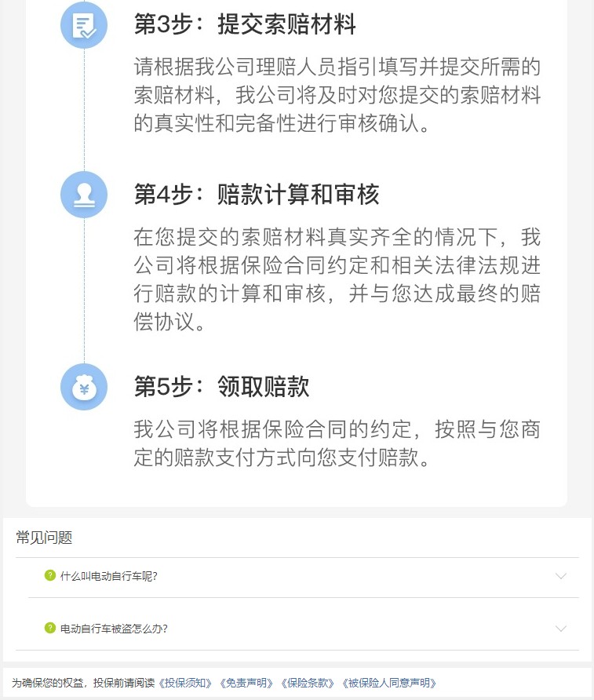Expand the chevron for 电动自行车被盗怎么办?
The width and height of the screenshot is (594, 700).
(561, 629)
